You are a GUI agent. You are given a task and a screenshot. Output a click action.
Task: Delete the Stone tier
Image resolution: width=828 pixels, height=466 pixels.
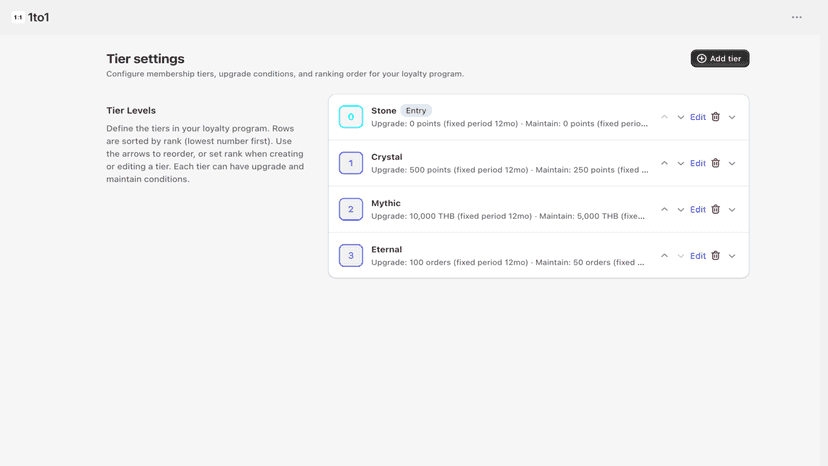coord(716,117)
